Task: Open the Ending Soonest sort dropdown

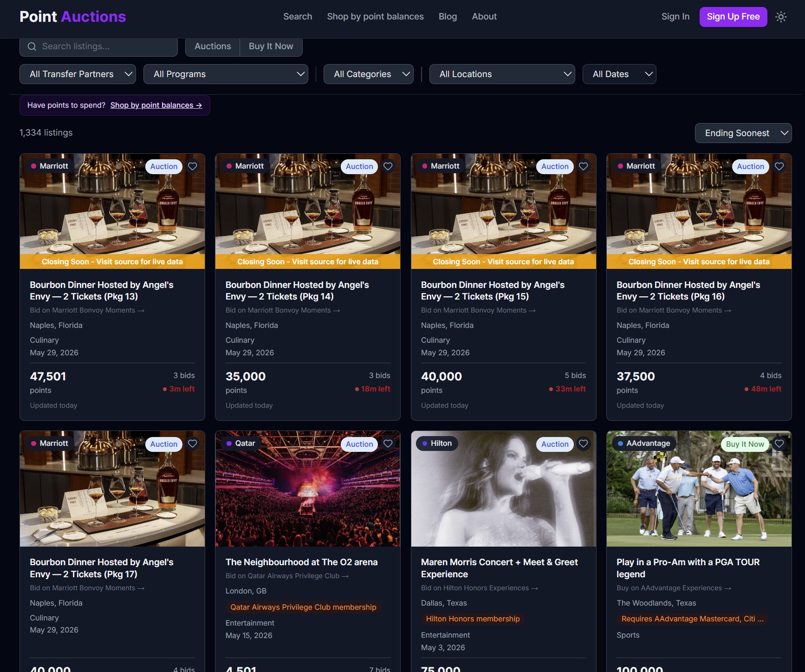Action: [743, 133]
